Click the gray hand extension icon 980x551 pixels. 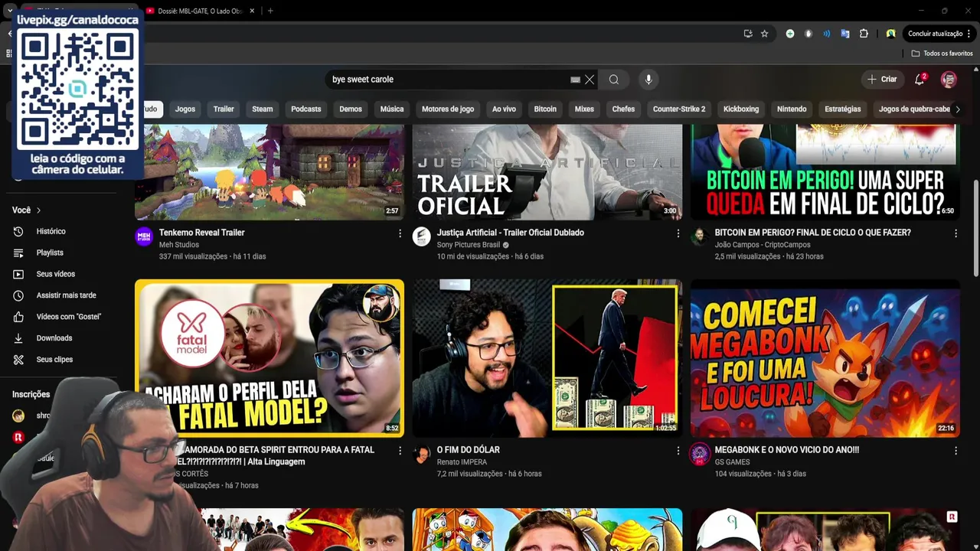808,34
